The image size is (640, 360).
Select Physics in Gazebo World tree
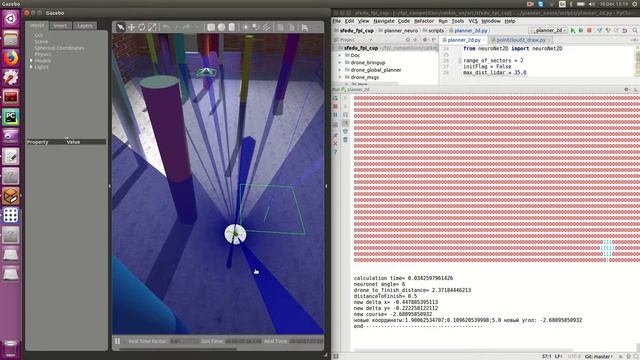pyautogui.click(x=43, y=54)
